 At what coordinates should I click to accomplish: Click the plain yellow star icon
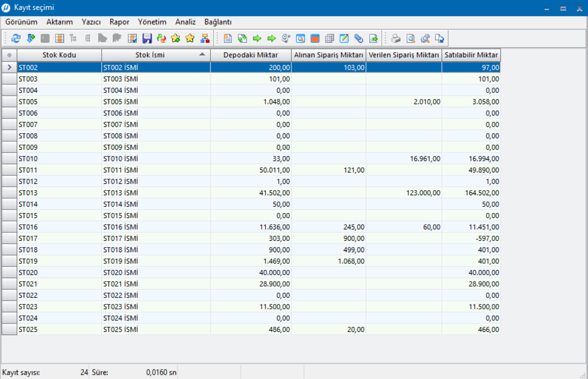tap(190, 38)
